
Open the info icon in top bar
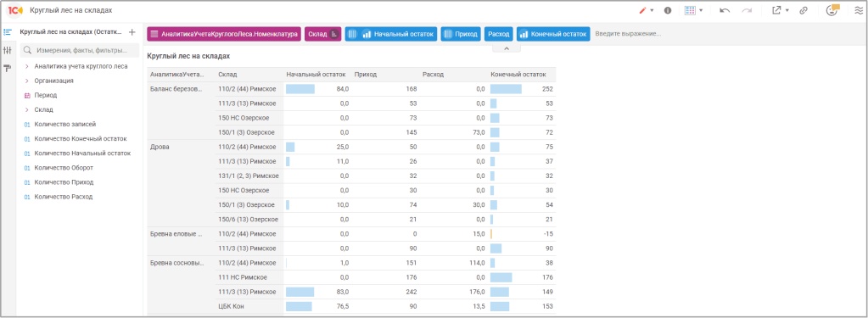click(x=668, y=10)
